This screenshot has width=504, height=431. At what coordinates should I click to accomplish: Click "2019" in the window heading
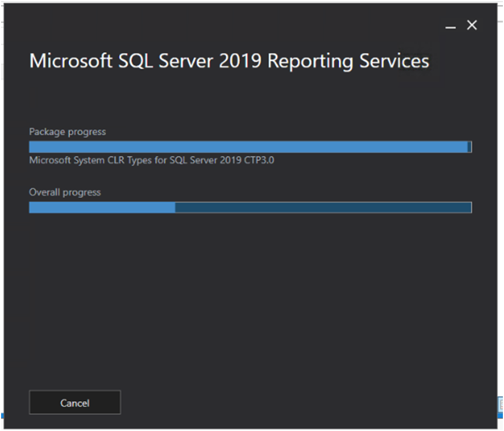[x=240, y=60]
